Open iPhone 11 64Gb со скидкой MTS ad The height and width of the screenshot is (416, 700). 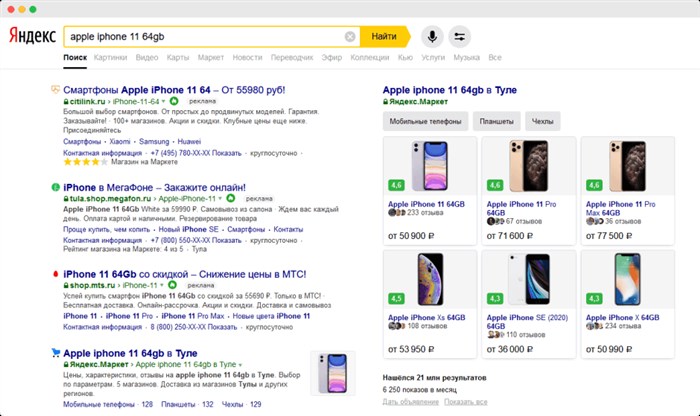[185, 274]
